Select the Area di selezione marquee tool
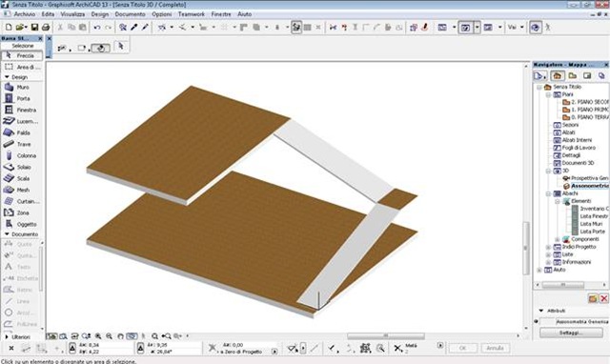 (21, 67)
